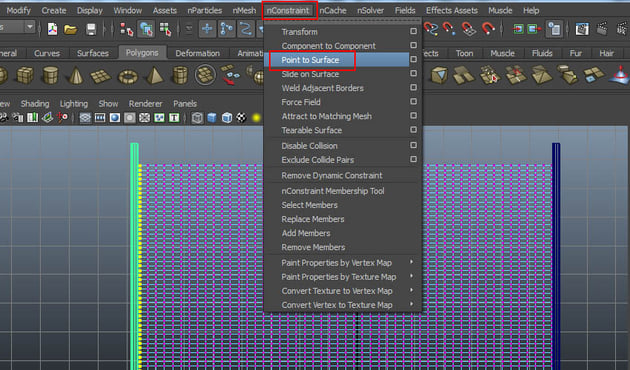
Task: Create a polygon torus from shelf
Action: [x=128, y=76]
